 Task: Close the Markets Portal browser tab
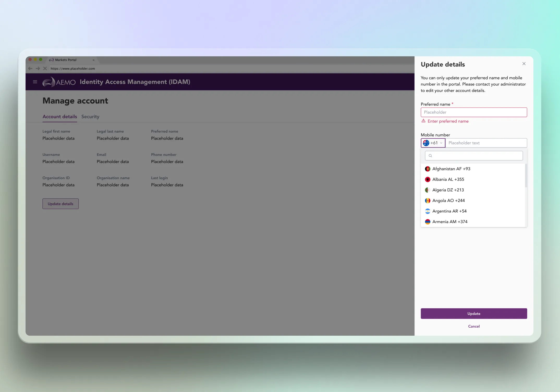pyautogui.click(x=93, y=60)
